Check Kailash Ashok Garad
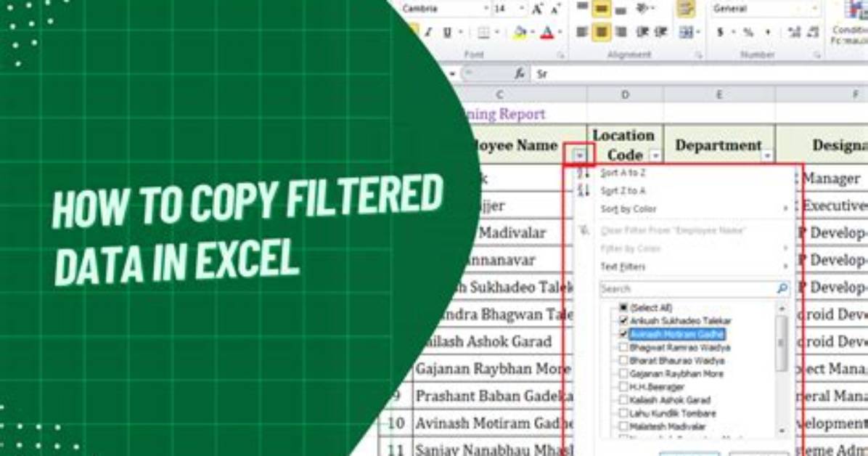Image resolution: width=868 pixels, height=456 pixels. 623,400
